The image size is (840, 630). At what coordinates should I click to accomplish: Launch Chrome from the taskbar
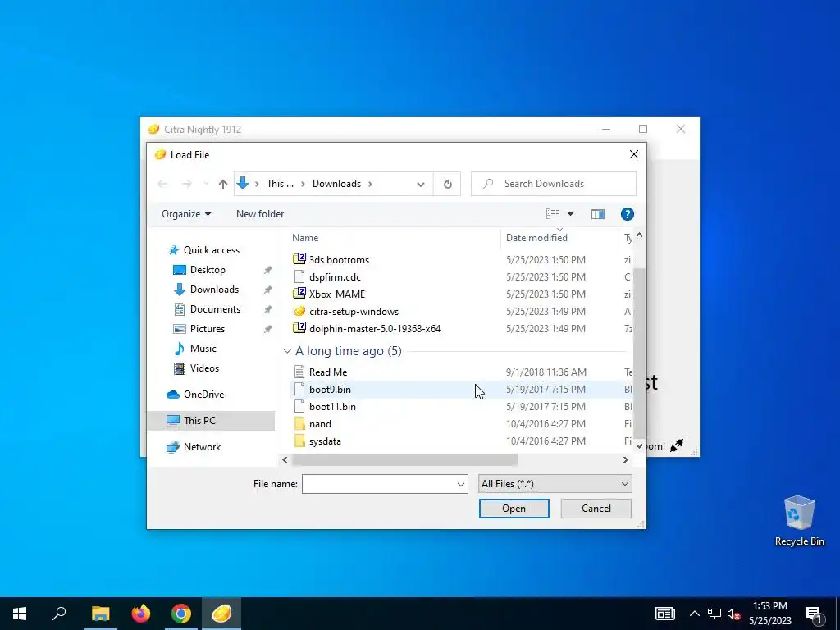[181, 614]
